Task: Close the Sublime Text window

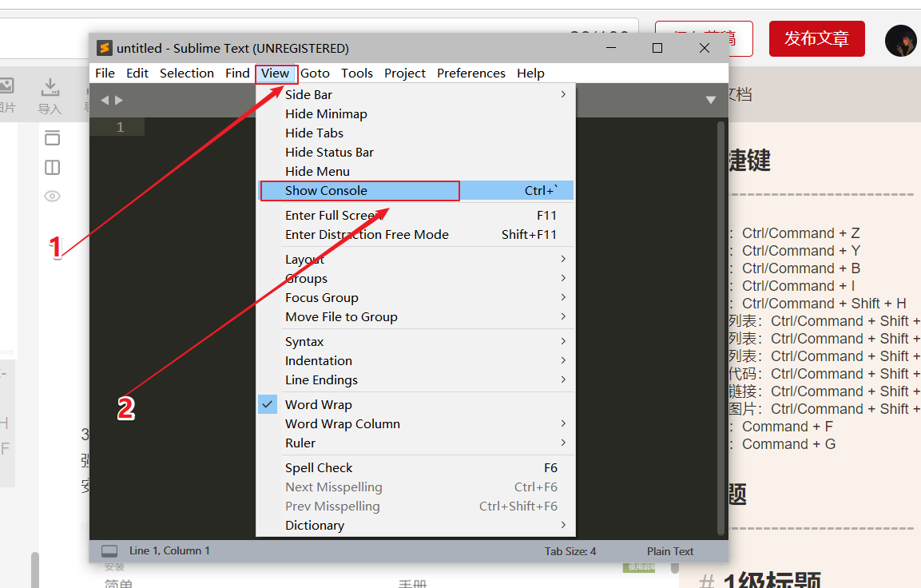Action: coord(705,48)
